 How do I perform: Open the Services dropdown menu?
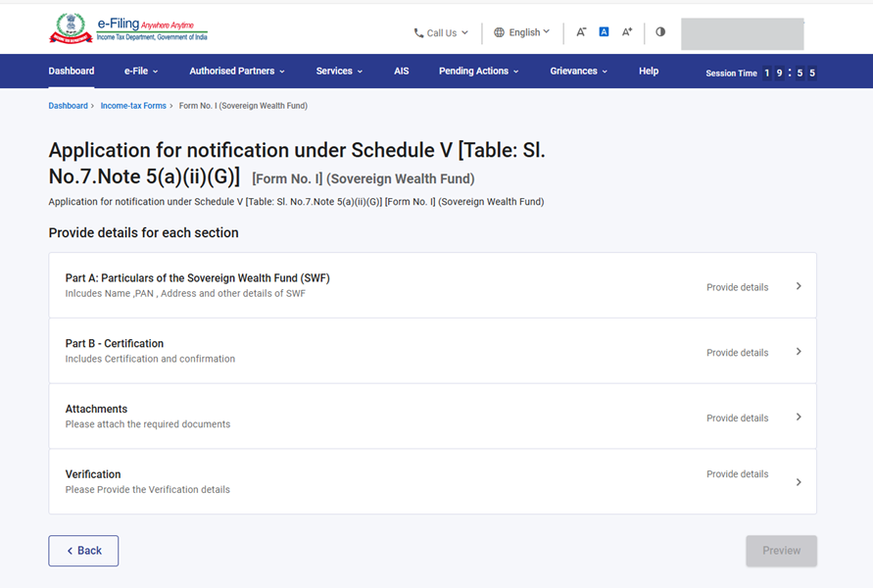[x=339, y=72]
